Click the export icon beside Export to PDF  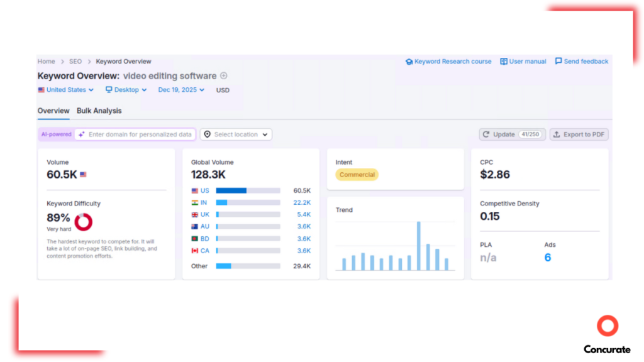coord(556,134)
